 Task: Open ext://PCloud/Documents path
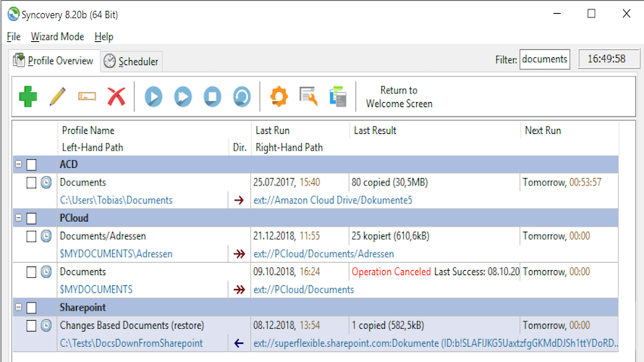point(303,290)
